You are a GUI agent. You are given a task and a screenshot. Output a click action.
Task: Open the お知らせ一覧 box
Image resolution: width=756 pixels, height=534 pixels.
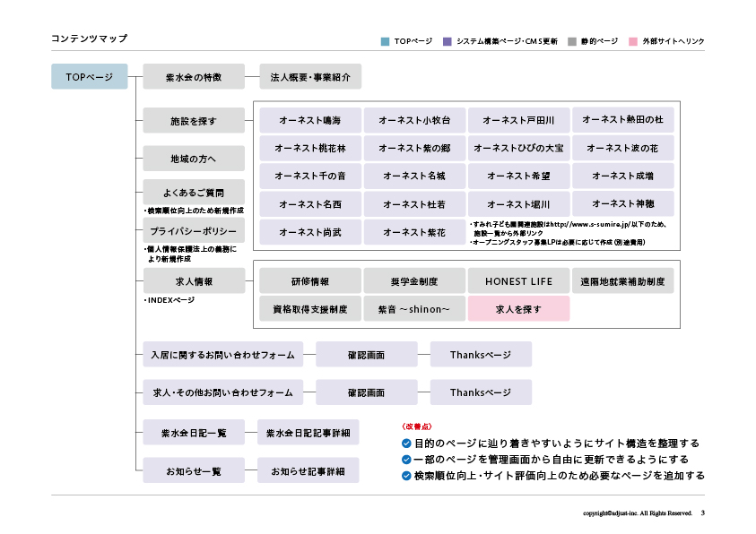tap(194, 470)
